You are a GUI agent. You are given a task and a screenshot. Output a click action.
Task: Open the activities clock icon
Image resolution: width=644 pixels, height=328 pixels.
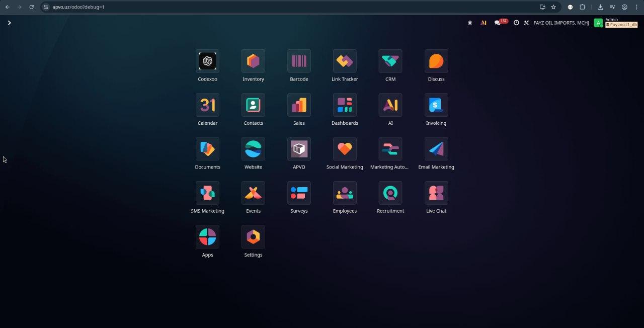tap(516, 23)
